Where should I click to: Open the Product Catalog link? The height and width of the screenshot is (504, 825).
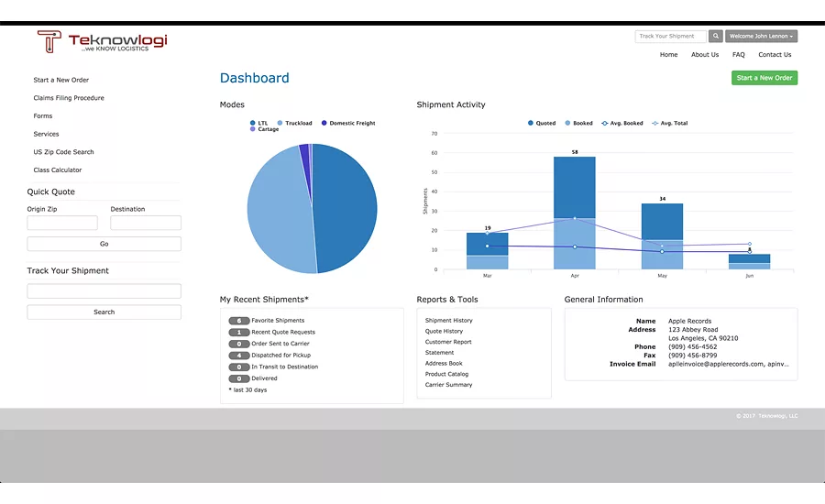(x=446, y=374)
